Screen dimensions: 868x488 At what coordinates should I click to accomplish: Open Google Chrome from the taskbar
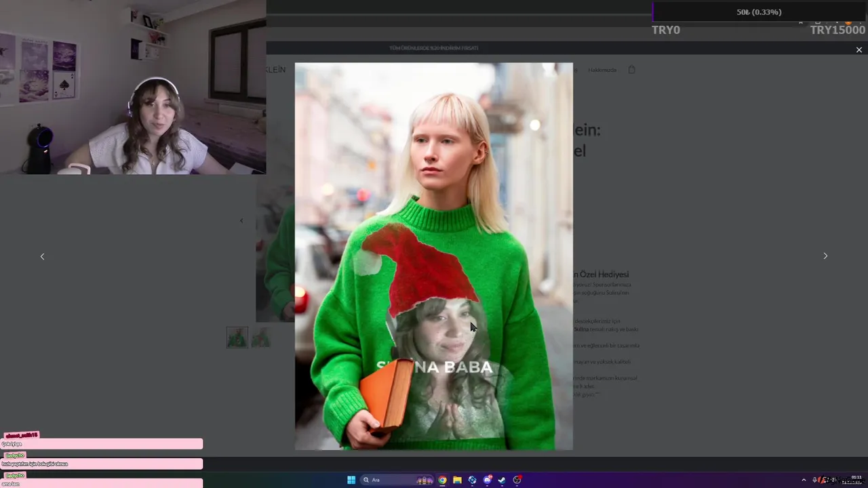click(x=442, y=480)
